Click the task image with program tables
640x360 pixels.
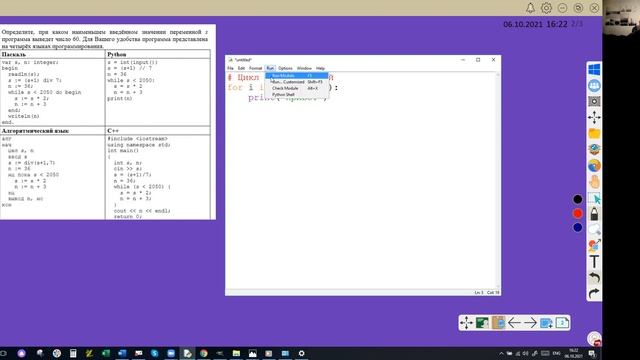(107, 122)
